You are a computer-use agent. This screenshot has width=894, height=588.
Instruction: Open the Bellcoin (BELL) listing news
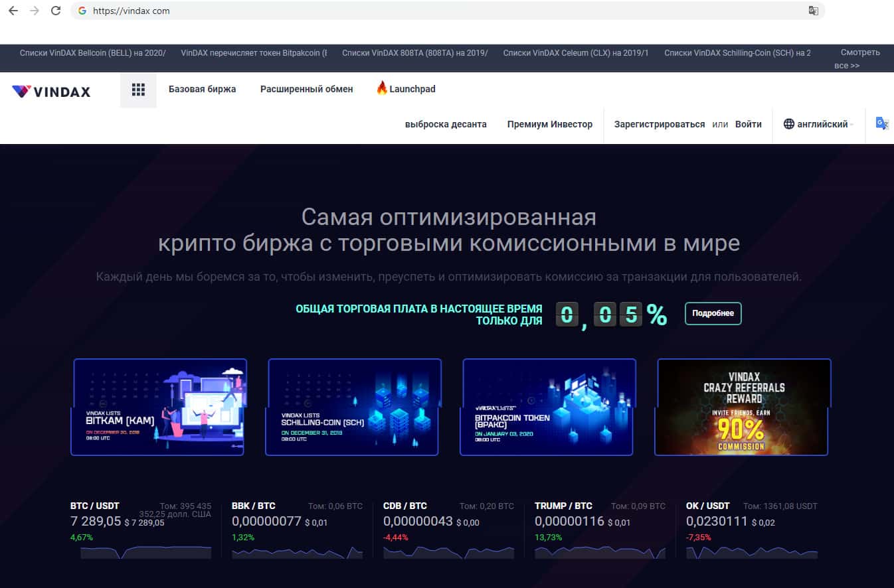click(x=93, y=52)
